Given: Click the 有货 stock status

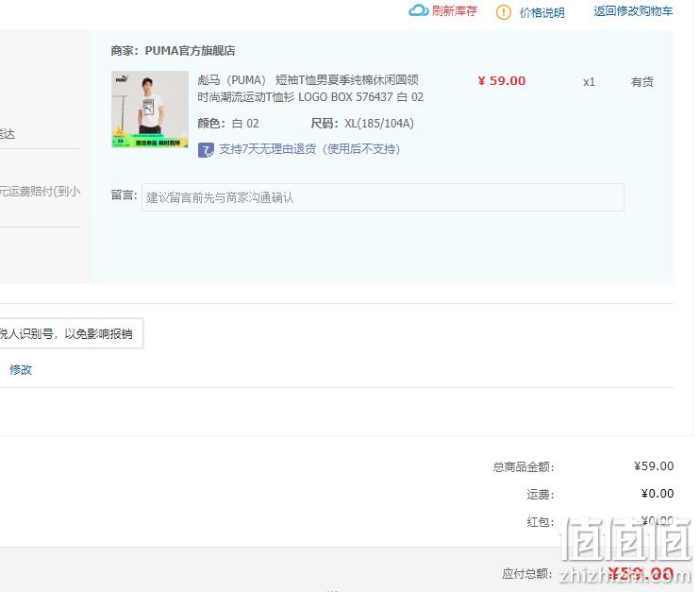Looking at the screenshot, I should click(642, 82).
